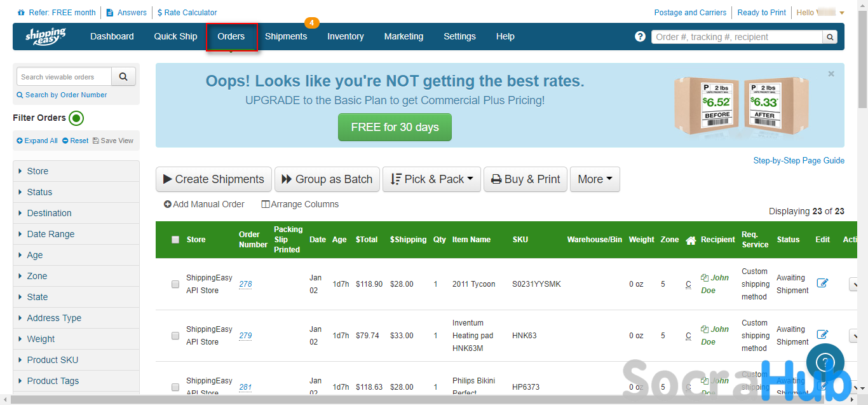
Task: Go to the Inventory menu
Action: 345,36
